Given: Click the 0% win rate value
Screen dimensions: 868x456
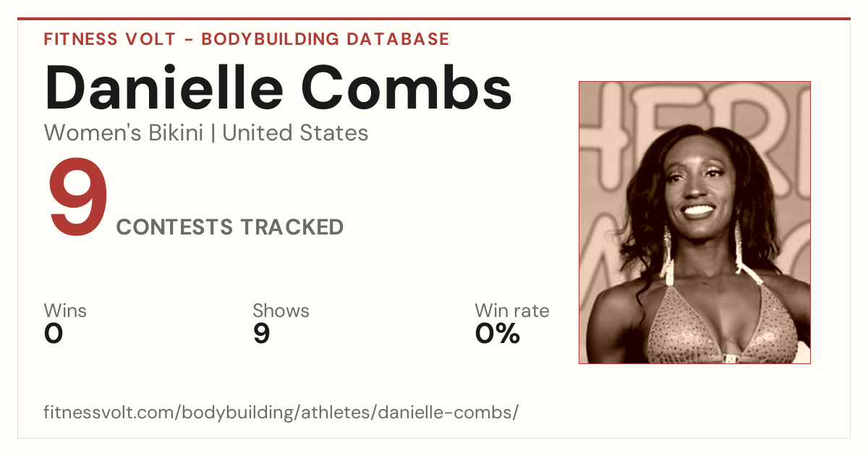Looking at the screenshot, I should pos(498,334).
